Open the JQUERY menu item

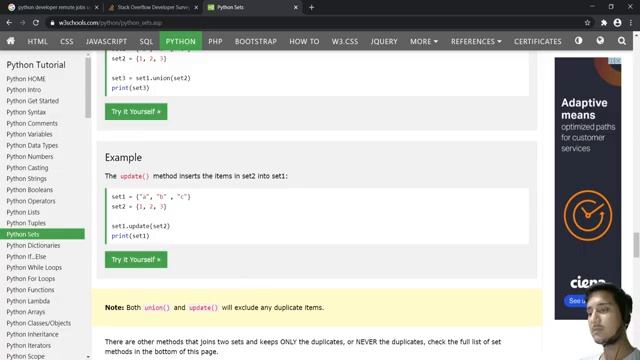[x=384, y=41]
